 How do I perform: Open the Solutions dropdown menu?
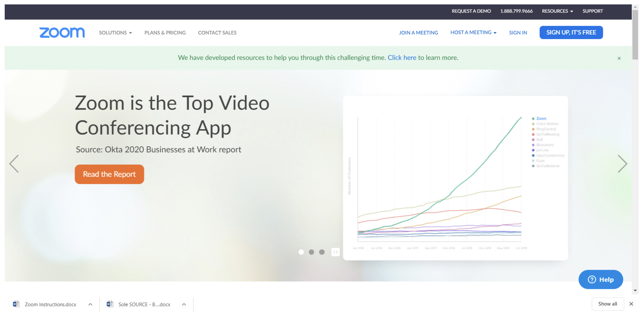pos(115,33)
